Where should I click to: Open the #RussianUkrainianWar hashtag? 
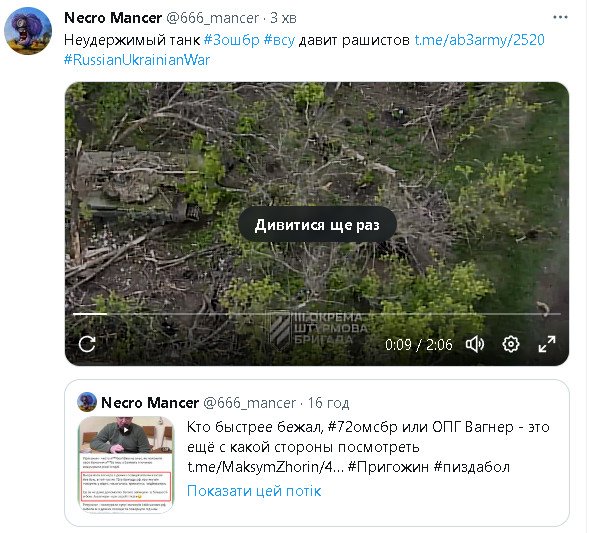pyautogui.click(x=137, y=60)
